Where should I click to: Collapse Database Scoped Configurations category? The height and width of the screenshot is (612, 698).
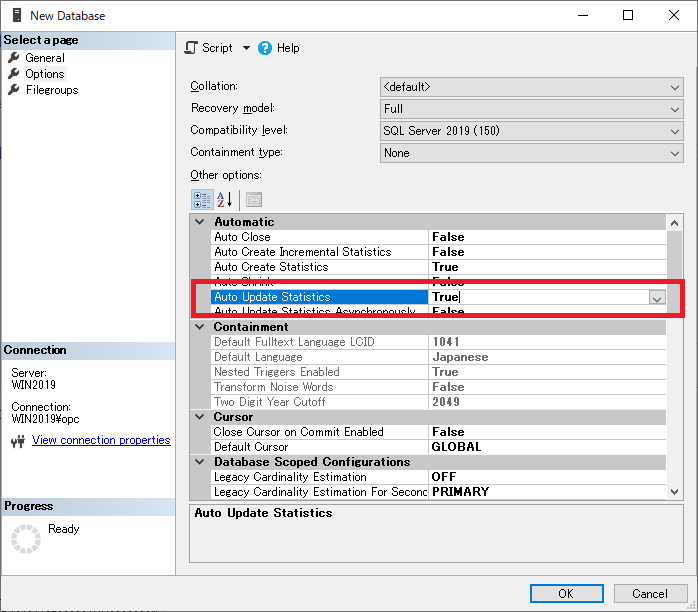pyautogui.click(x=200, y=462)
